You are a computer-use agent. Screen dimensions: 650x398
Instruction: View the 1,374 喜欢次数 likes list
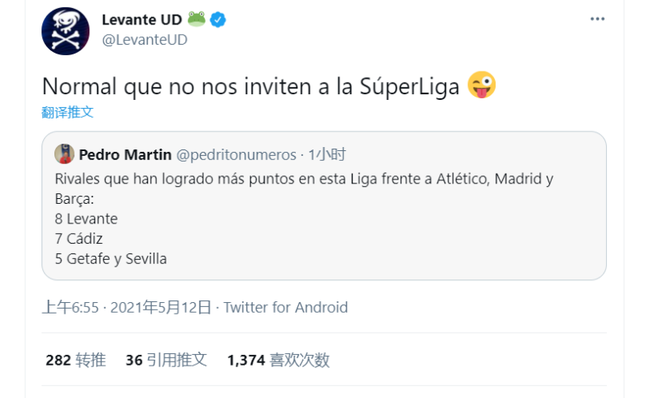(279, 360)
